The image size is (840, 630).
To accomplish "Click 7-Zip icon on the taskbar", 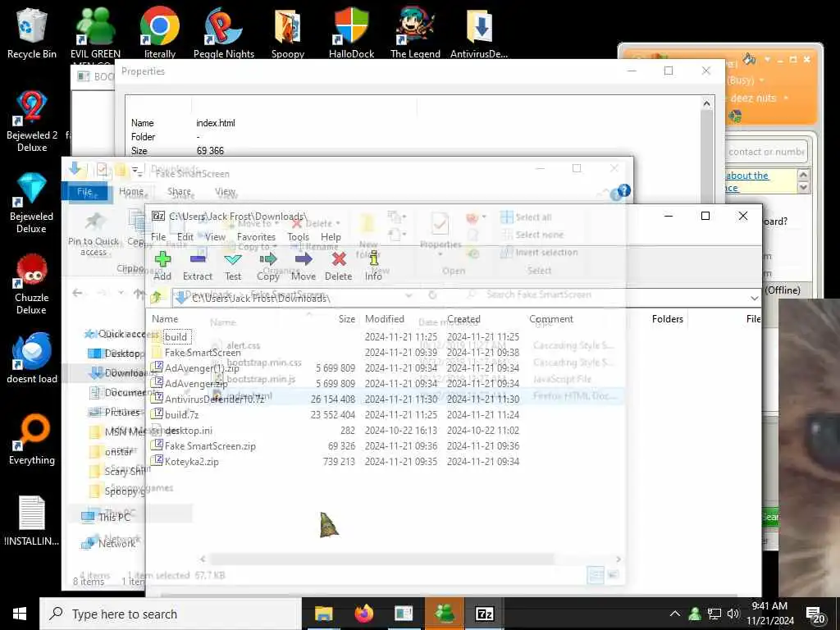I will [x=484, y=614].
